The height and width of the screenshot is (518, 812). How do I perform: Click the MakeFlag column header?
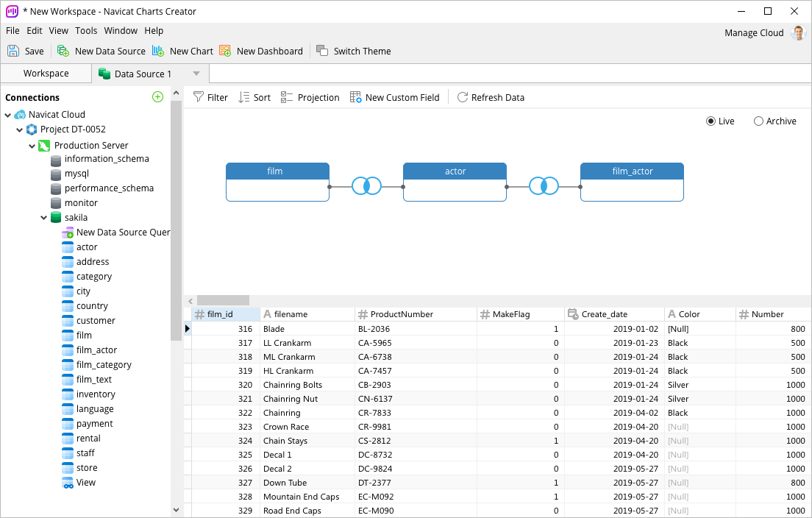pyautogui.click(x=520, y=314)
